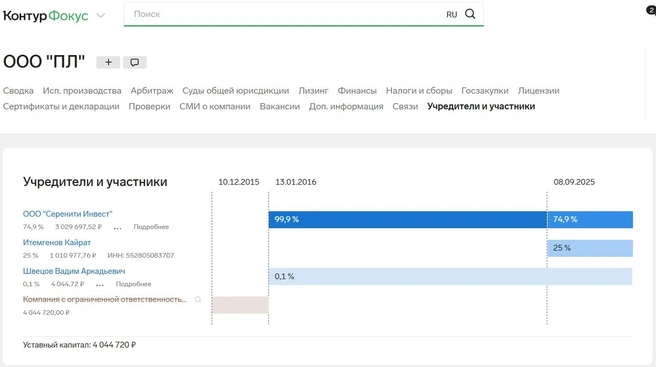Click the 74,9 % ownership bar
The height and width of the screenshot is (367, 656).
[590, 219]
